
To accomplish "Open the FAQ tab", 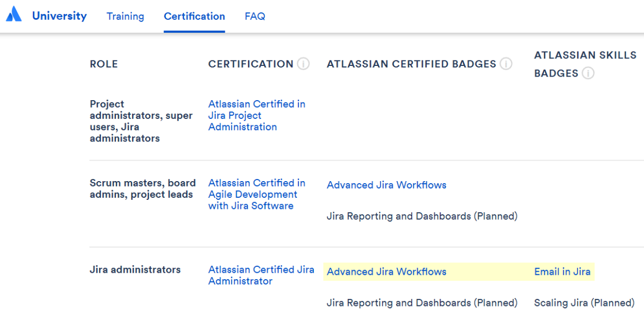I will coord(254,17).
